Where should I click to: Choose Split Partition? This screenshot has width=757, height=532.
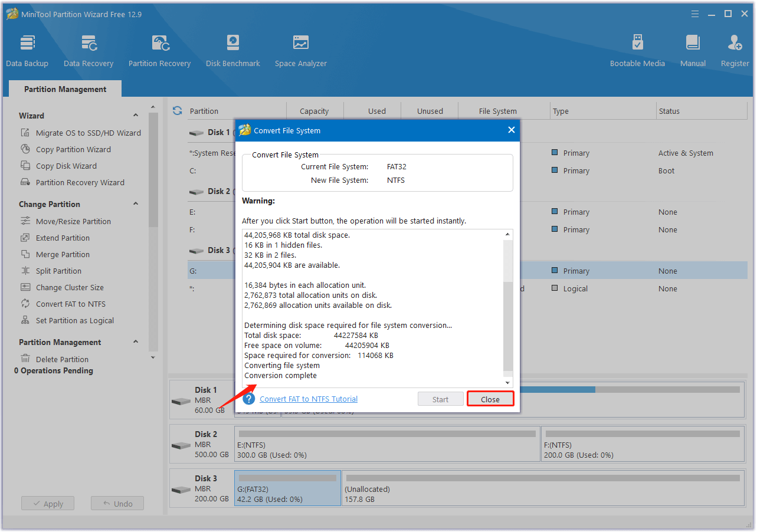pyautogui.click(x=51, y=271)
